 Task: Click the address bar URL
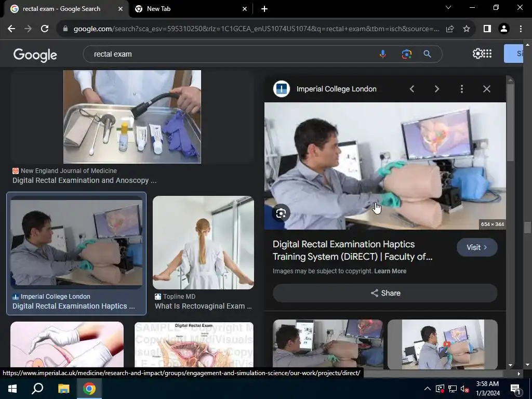click(256, 29)
